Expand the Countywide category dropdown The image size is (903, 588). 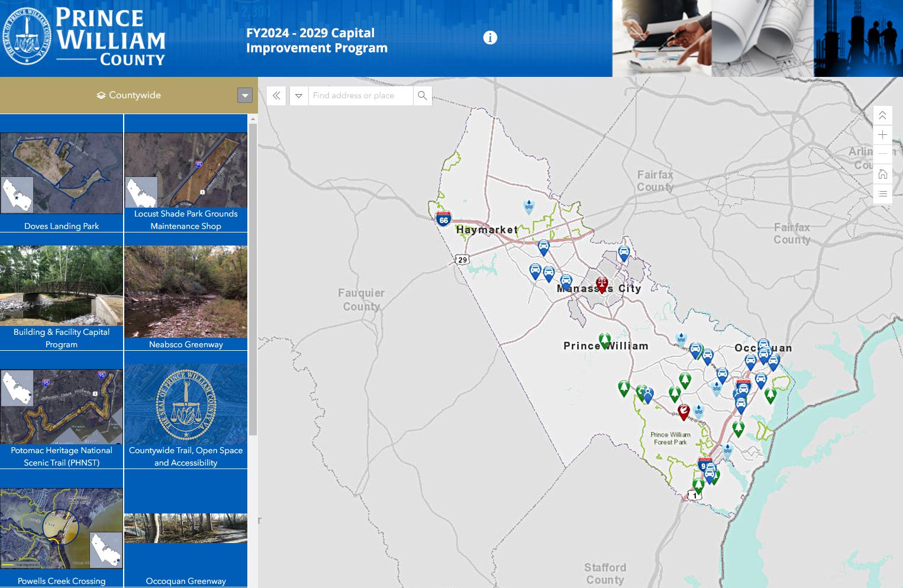[245, 95]
